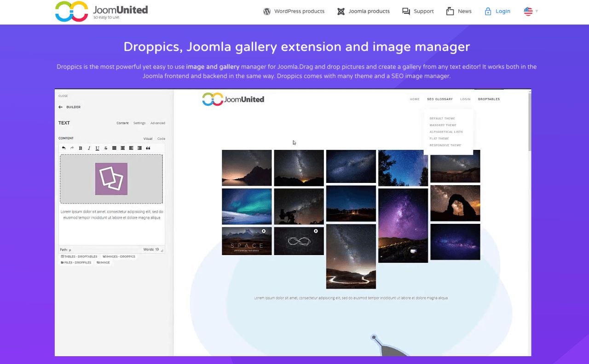Screen dimensions: 589x364
Task: Click the Tables - Droptables button
Action: tap(79, 256)
